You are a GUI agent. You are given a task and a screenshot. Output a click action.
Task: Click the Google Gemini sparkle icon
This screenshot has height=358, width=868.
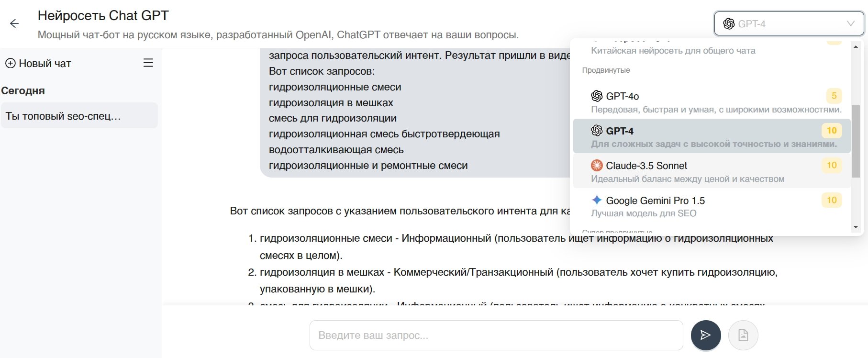click(597, 200)
